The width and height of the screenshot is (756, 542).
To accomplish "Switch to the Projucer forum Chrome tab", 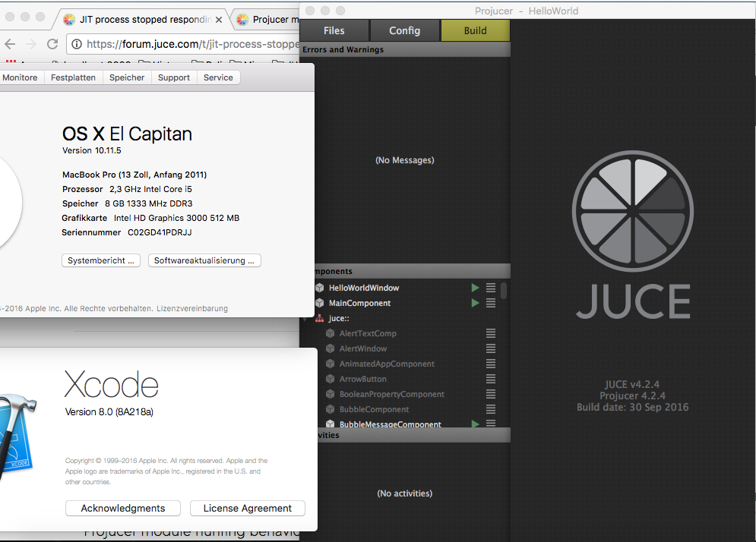I will pyautogui.click(x=267, y=20).
